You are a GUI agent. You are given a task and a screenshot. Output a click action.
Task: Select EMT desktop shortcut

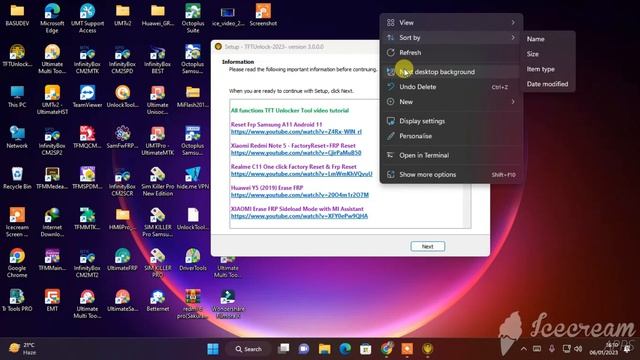click(x=52, y=300)
